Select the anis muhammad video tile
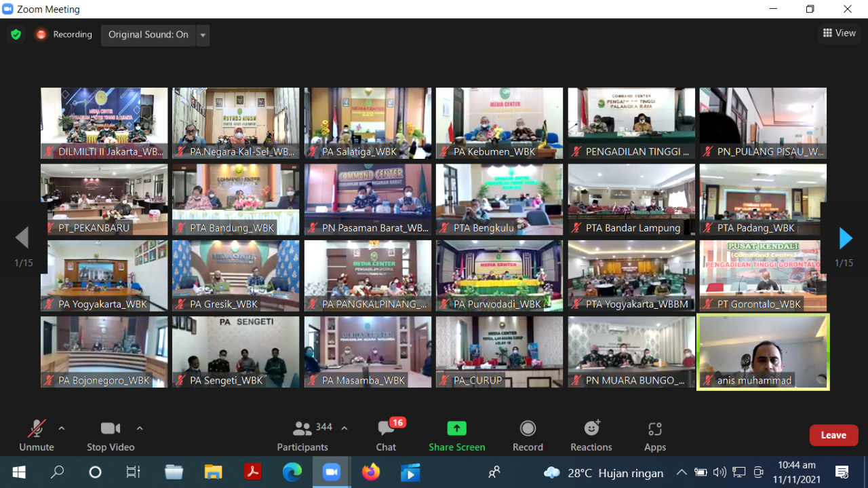Viewport: 868px width, 488px height. point(762,352)
